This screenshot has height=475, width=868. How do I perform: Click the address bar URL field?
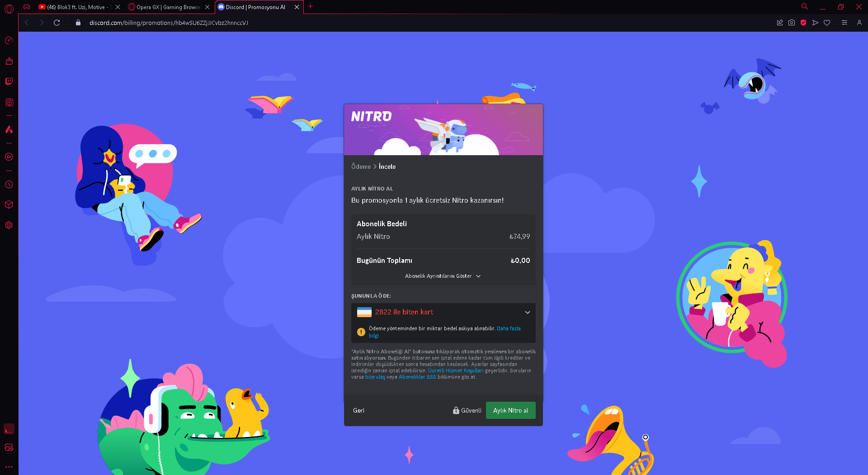pyautogui.click(x=169, y=23)
